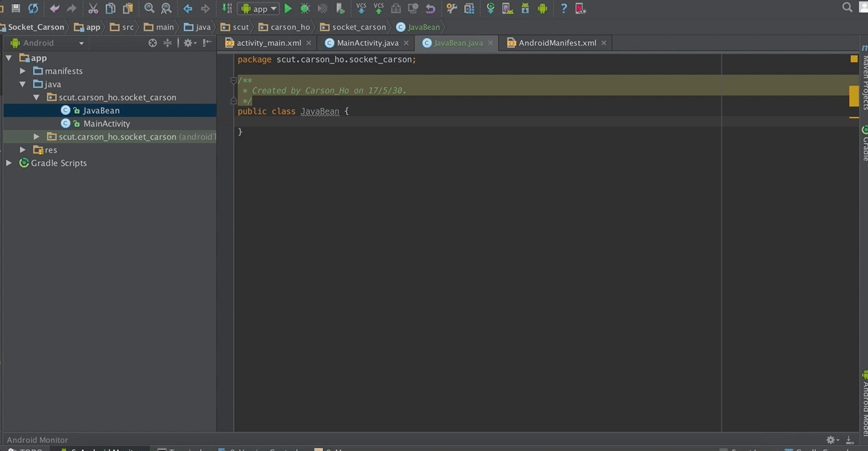868x451 pixels.
Task: Hide the project panel
Action: tap(207, 43)
